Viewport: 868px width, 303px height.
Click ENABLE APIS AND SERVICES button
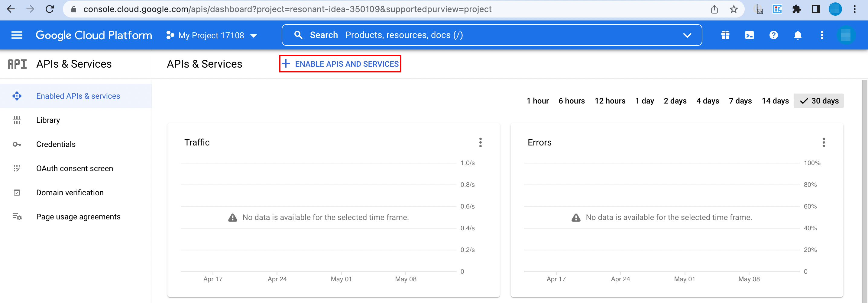pos(340,64)
